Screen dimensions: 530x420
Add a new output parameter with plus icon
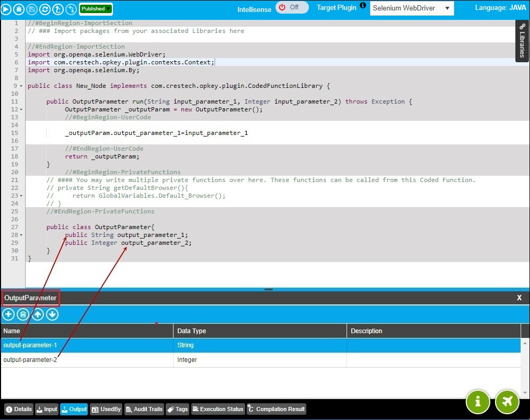(8, 314)
